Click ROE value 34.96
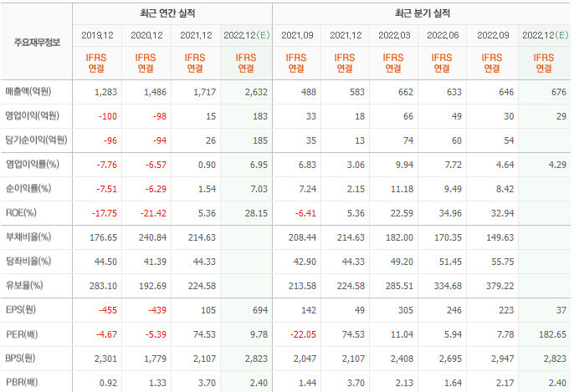The height and width of the screenshot is (392, 574). (450, 214)
